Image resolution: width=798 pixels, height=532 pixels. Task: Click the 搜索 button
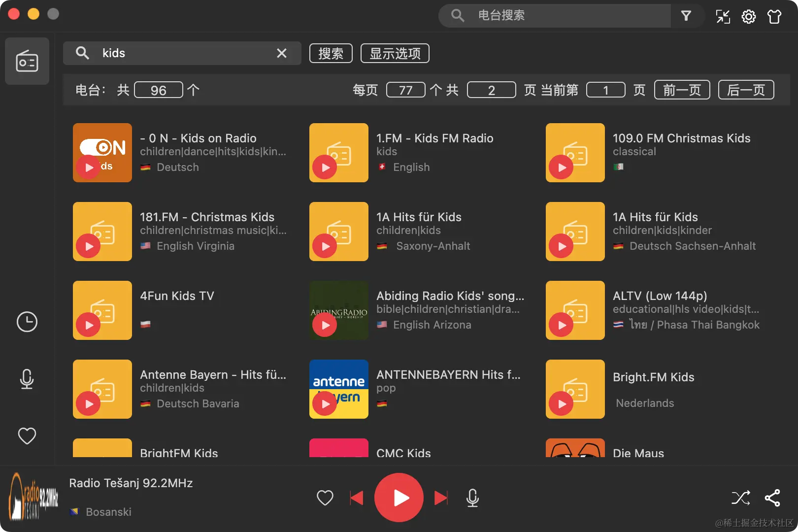point(331,53)
